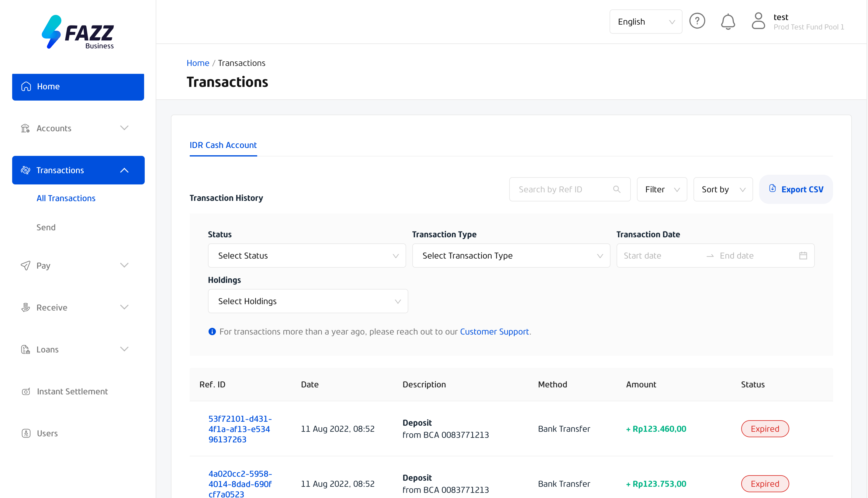Click the search magnifier icon in Ref ID field
The image size is (868, 498).
[617, 189]
